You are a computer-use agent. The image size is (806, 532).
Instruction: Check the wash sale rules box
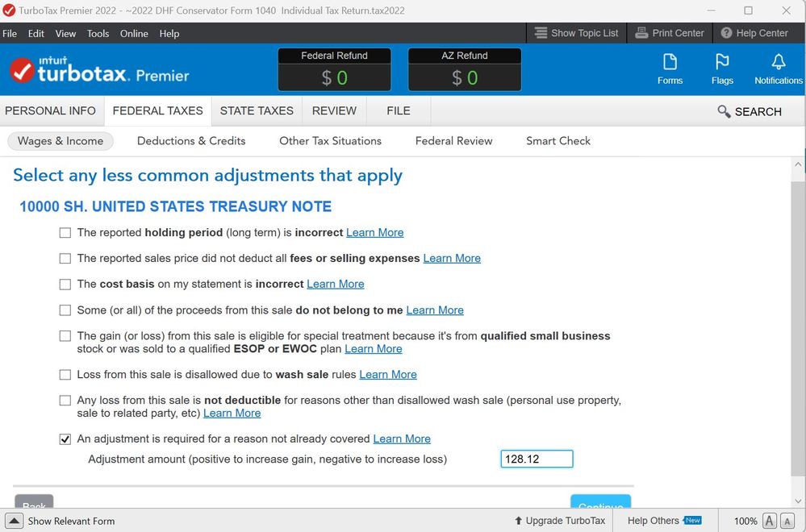65,374
